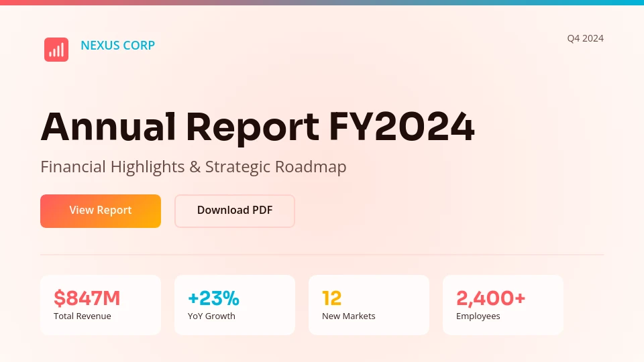The width and height of the screenshot is (644, 362).
Task: Click the word Report in the main heading
Action: [x=252, y=127]
